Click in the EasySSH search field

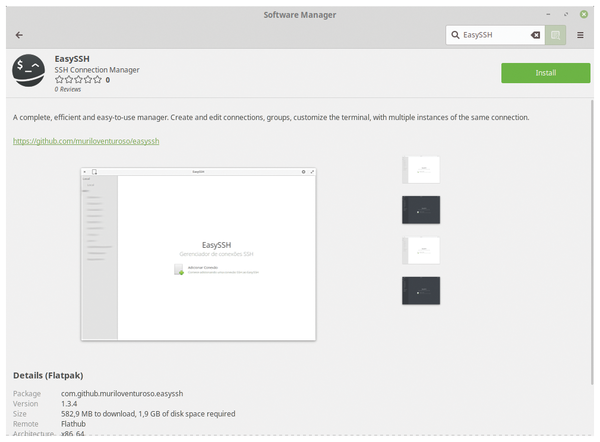click(x=495, y=35)
